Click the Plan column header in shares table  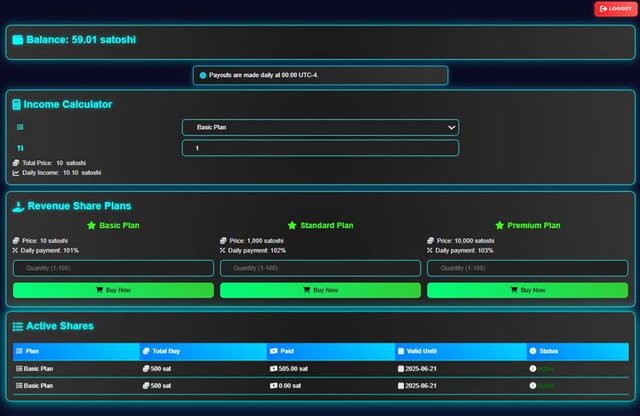(32, 351)
